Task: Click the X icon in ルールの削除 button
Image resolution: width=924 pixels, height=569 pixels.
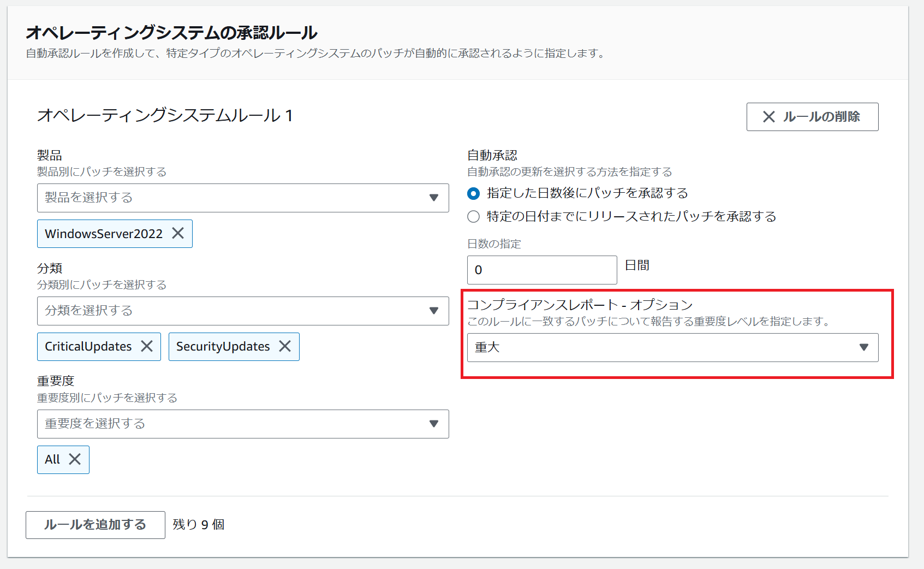Action: 768,117
